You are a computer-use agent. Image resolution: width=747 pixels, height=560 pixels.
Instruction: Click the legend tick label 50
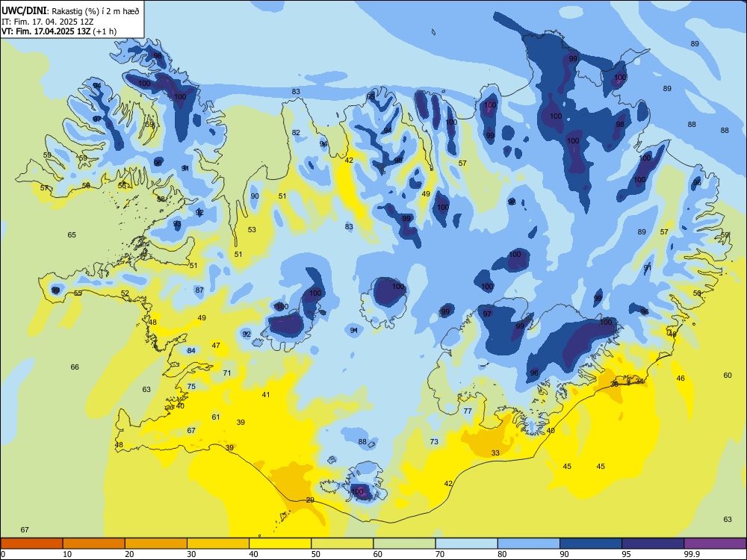(316, 554)
